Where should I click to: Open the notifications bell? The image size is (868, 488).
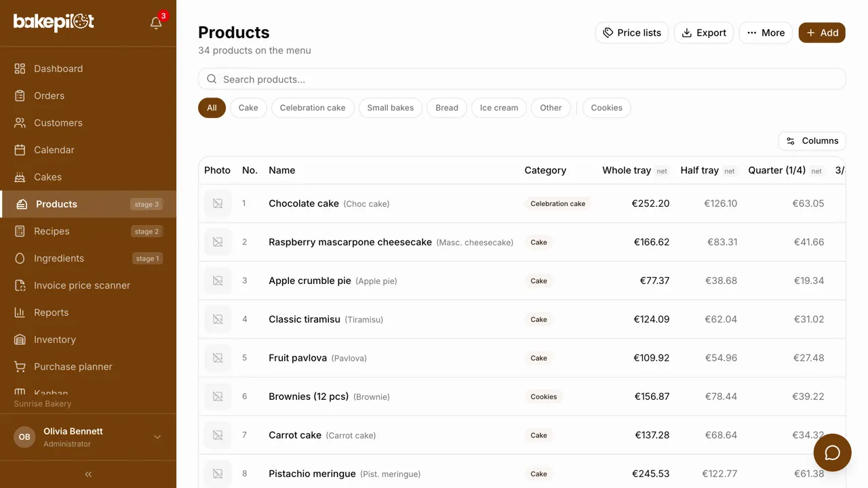coord(156,23)
